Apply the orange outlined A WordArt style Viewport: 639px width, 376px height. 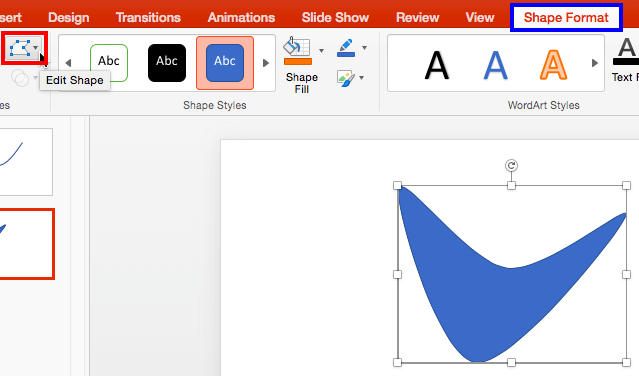(x=553, y=65)
